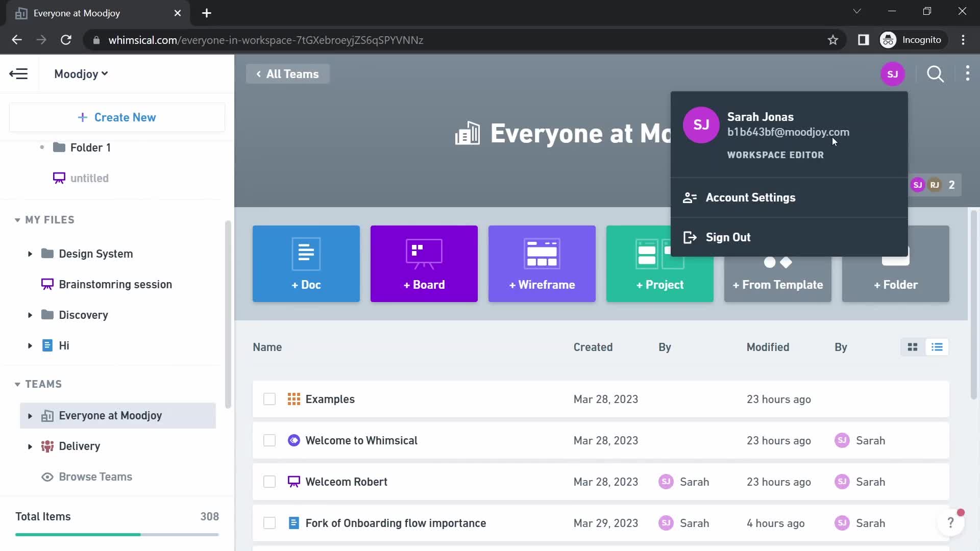Image resolution: width=980 pixels, height=551 pixels.
Task: Click the SJ profile avatar in header
Action: point(893,74)
